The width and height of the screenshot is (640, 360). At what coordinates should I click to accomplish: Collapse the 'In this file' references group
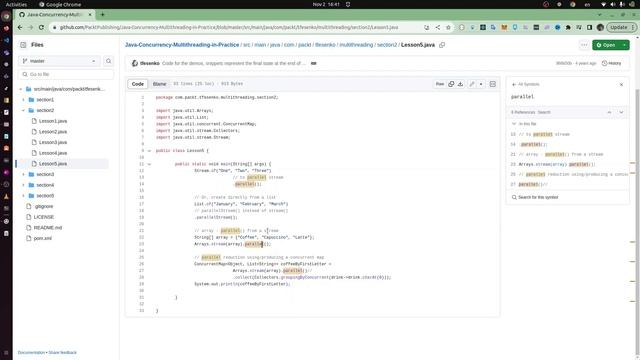click(514, 124)
